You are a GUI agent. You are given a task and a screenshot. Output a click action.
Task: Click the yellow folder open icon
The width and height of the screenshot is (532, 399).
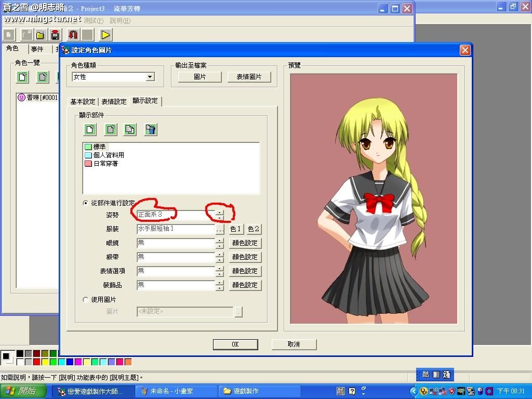point(41,35)
